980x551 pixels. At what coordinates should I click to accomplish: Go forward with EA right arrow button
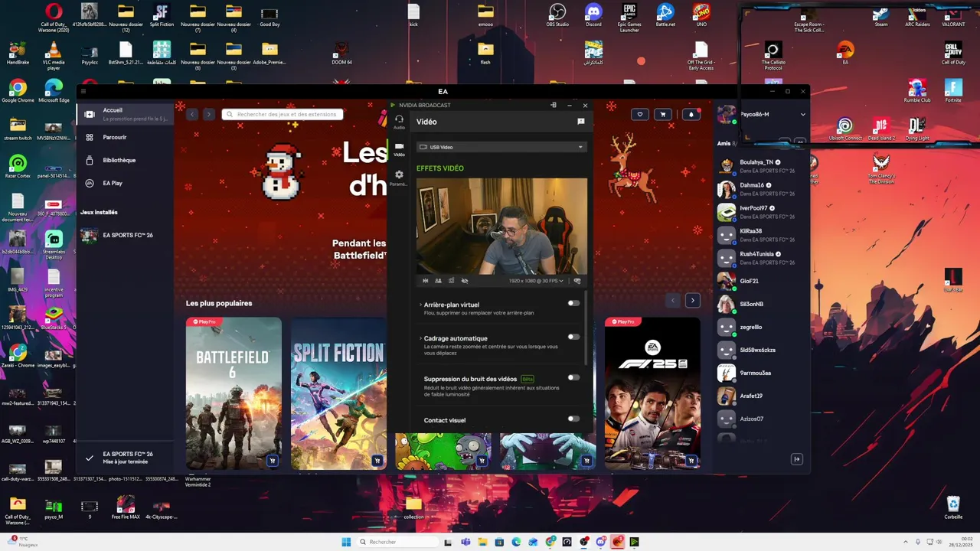coord(208,114)
